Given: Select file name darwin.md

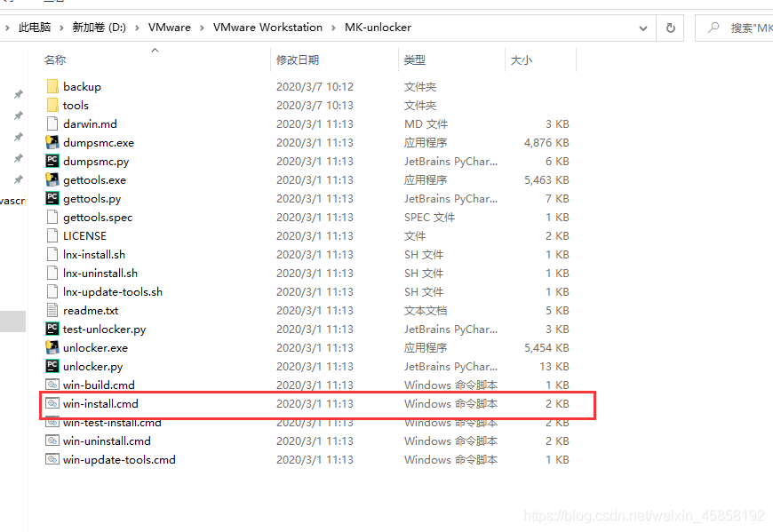Looking at the screenshot, I should tap(91, 123).
